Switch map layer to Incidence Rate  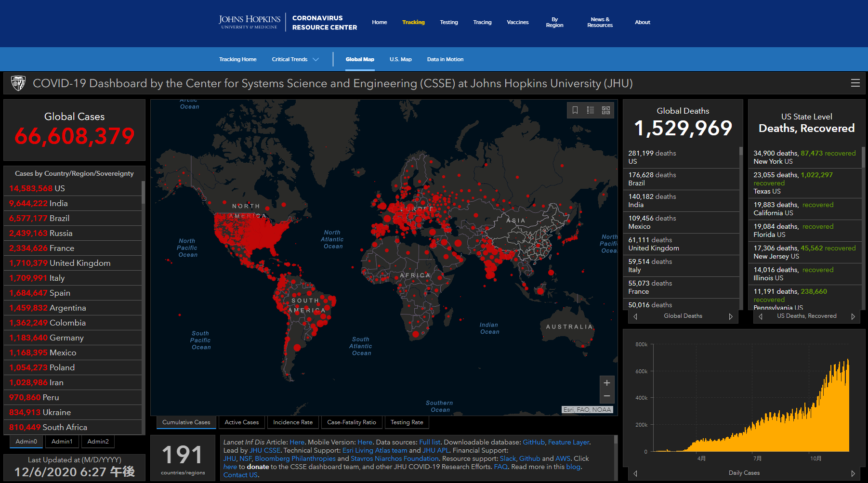pyautogui.click(x=293, y=422)
